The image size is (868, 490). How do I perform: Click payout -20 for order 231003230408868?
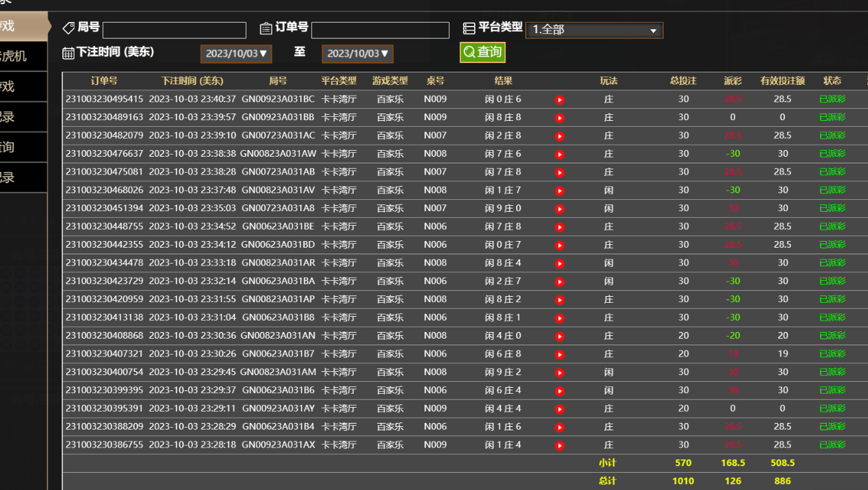[x=733, y=335]
